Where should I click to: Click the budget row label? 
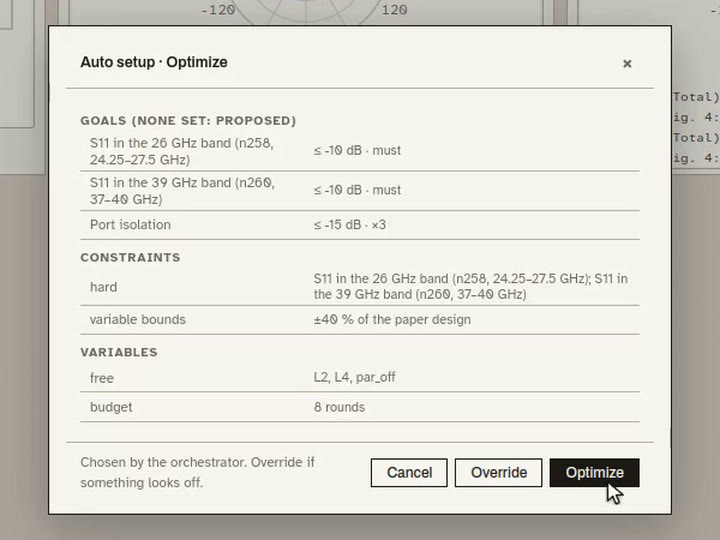[111, 407]
